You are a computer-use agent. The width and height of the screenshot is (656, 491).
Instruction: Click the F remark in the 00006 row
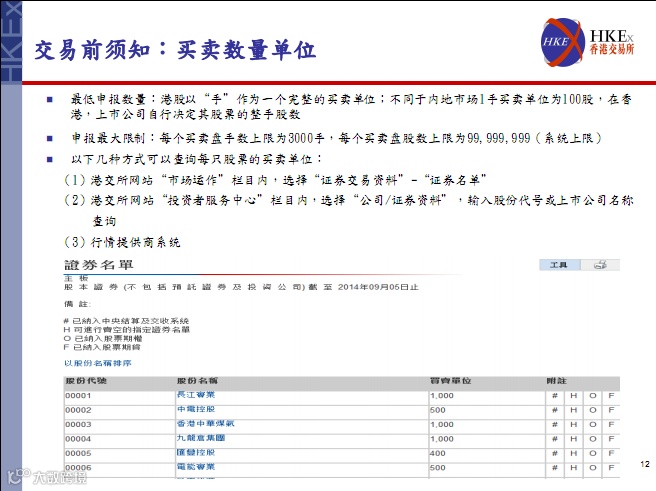611,468
